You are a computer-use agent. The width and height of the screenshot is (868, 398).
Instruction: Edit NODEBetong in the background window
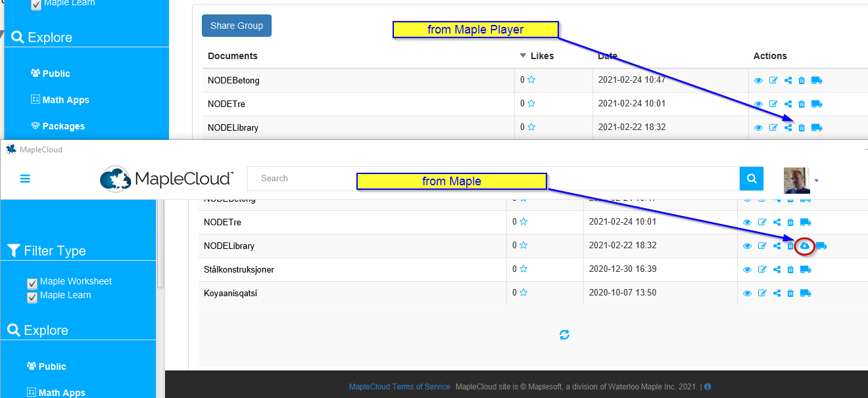point(773,80)
